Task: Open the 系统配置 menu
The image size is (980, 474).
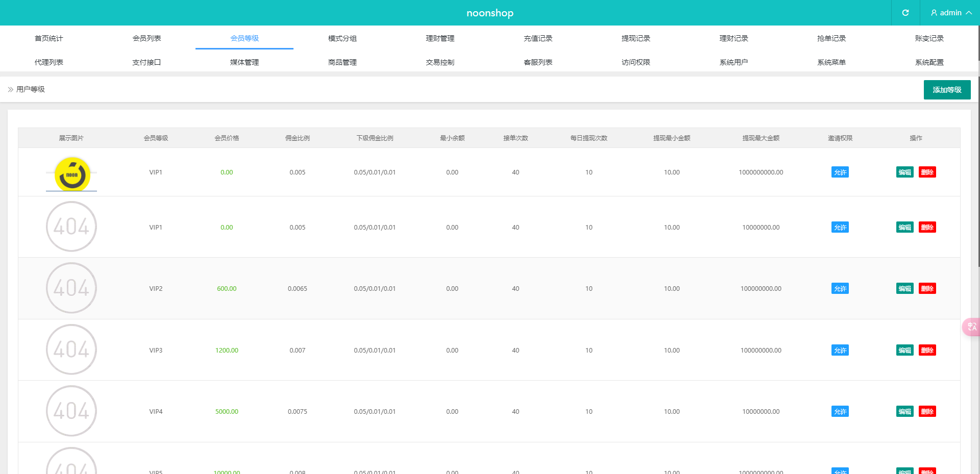Action: tap(929, 62)
